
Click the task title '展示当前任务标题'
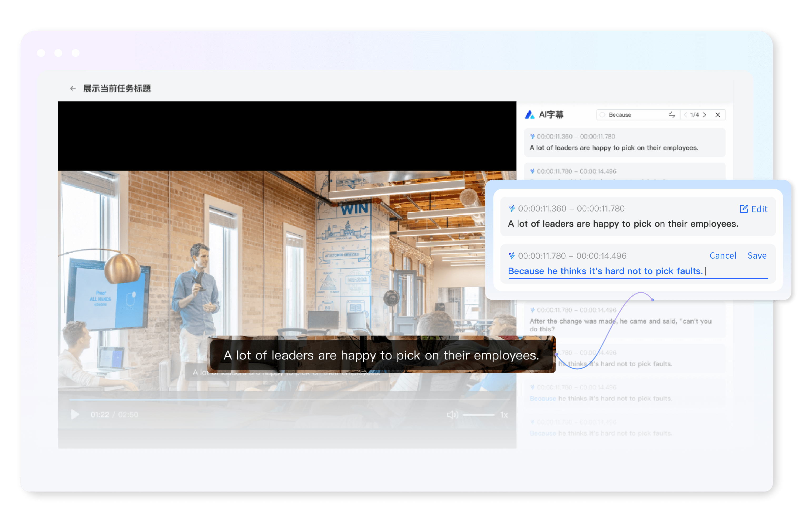point(117,89)
